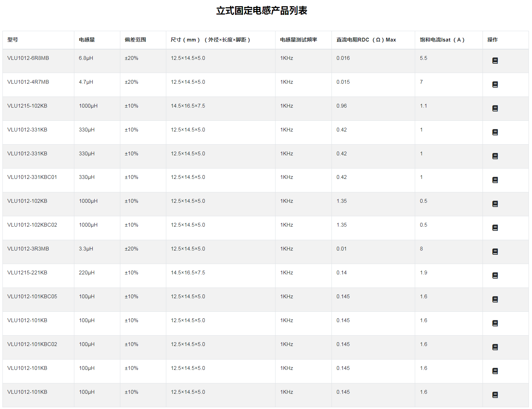Screen dimensions: 532x409
Task: Select the 饱和电流Isat (A) column header
Action: pyautogui.click(x=442, y=40)
